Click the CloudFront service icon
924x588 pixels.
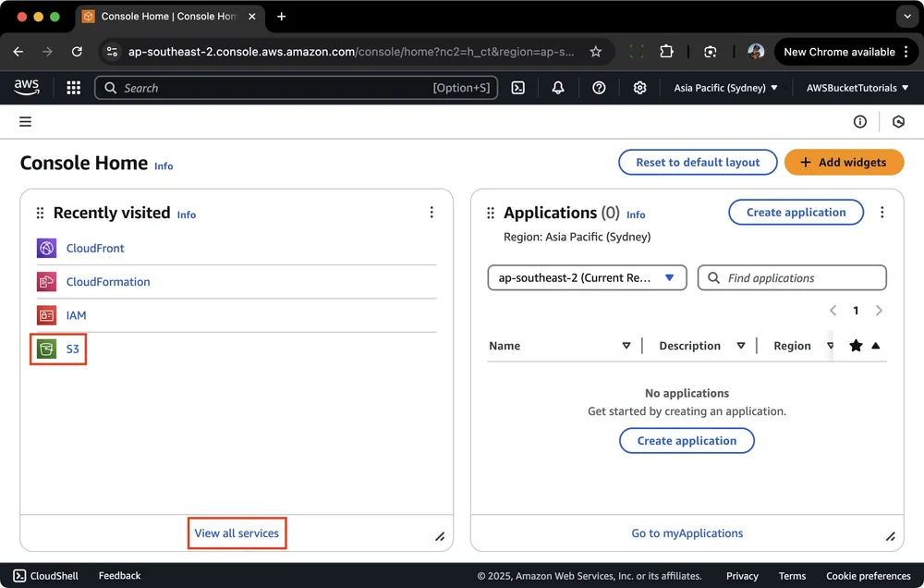coord(46,249)
